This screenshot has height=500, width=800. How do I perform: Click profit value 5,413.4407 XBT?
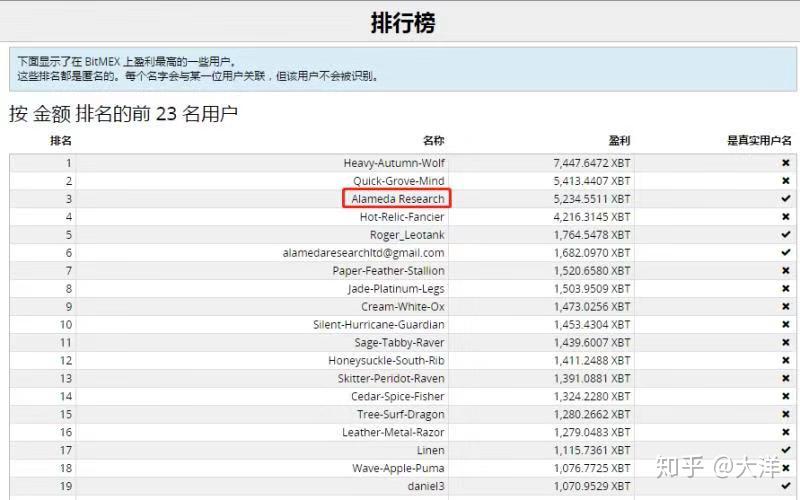(x=592, y=181)
